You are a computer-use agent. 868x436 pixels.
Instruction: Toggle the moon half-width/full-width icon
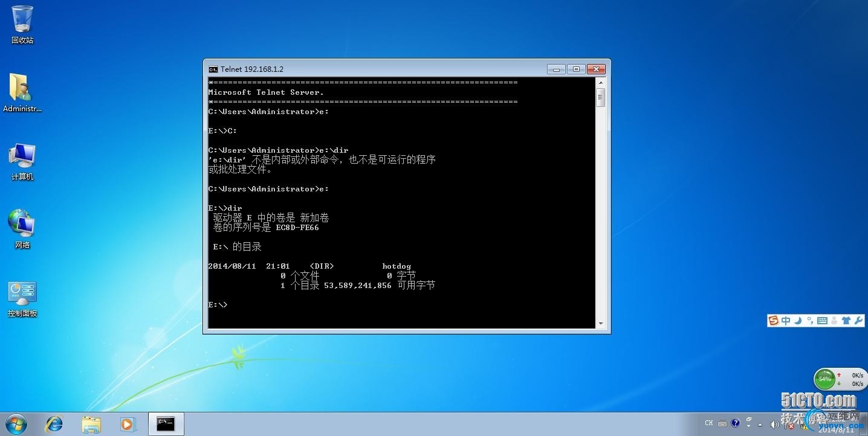pyautogui.click(x=798, y=321)
